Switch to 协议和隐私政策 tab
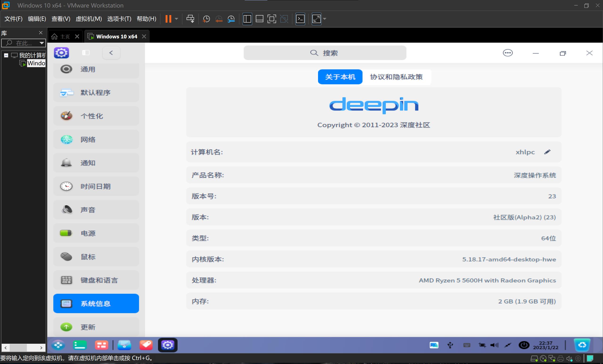603x364 pixels. pos(396,77)
